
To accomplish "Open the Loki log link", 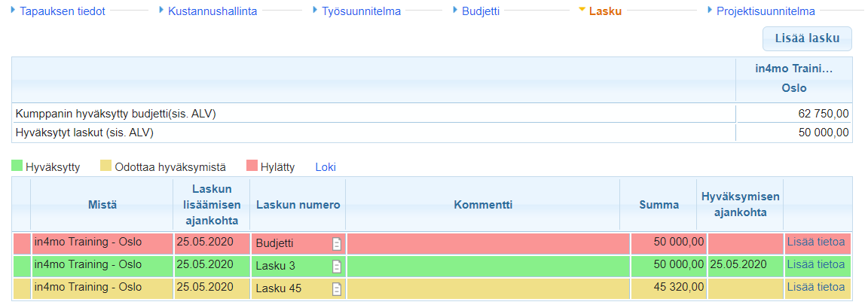I will (325, 166).
